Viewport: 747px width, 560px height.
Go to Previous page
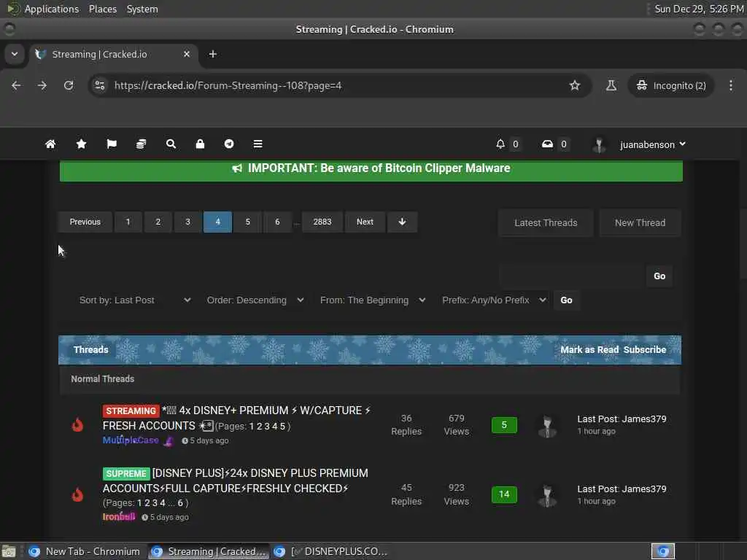(85, 222)
